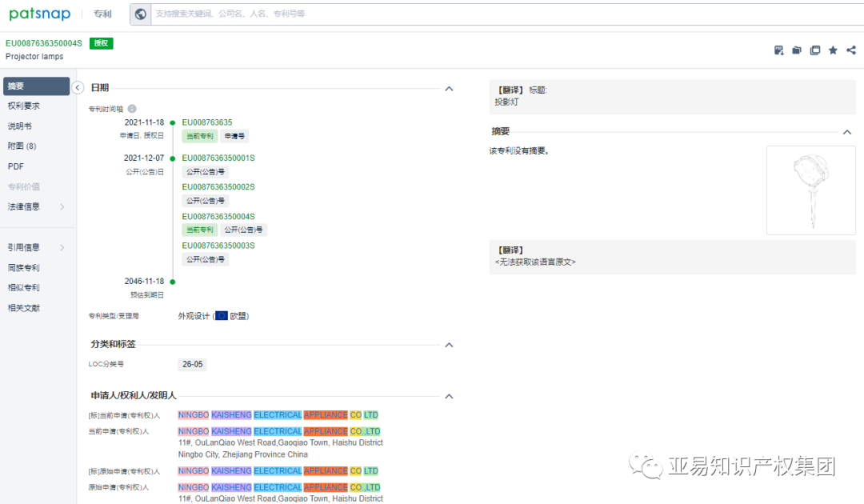Click the 专利 label in the header
Image resolution: width=864 pixels, height=504 pixels.
click(x=102, y=14)
